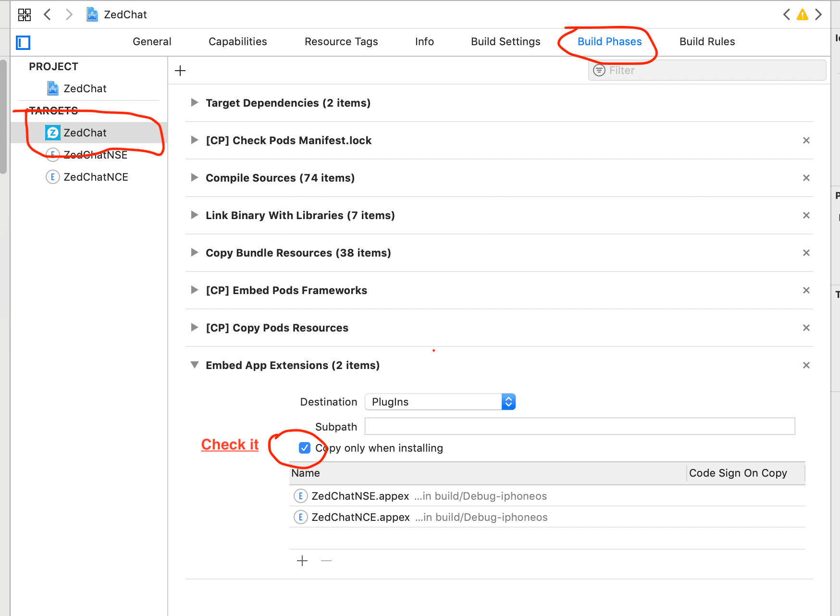The height and width of the screenshot is (616, 840).
Task: Go back in editor history
Action: (x=47, y=14)
